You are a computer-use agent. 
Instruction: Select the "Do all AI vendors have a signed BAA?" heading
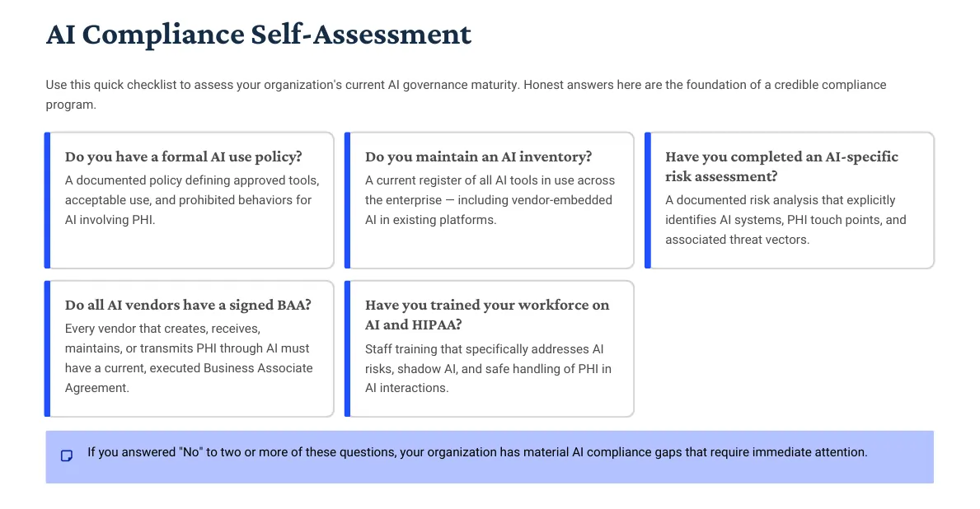tap(188, 305)
